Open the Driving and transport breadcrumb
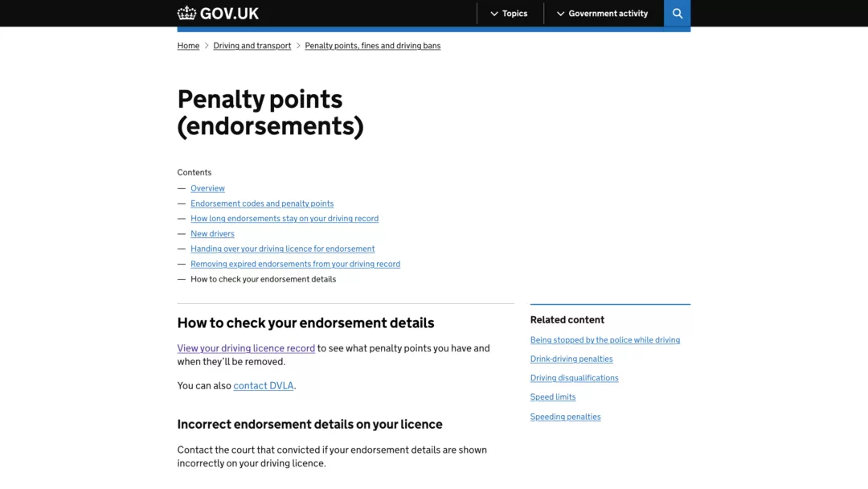Viewport: 868px width, 489px height. pos(252,45)
